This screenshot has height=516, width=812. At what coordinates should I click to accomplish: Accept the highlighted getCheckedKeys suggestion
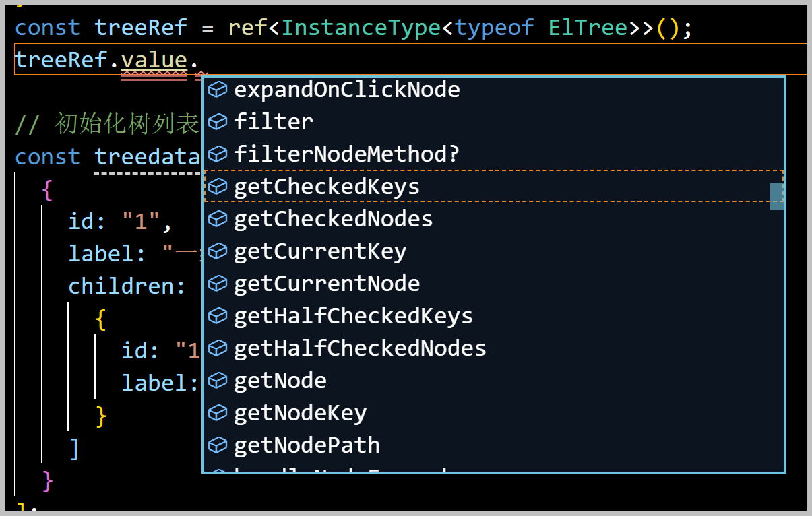click(x=494, y=186)
